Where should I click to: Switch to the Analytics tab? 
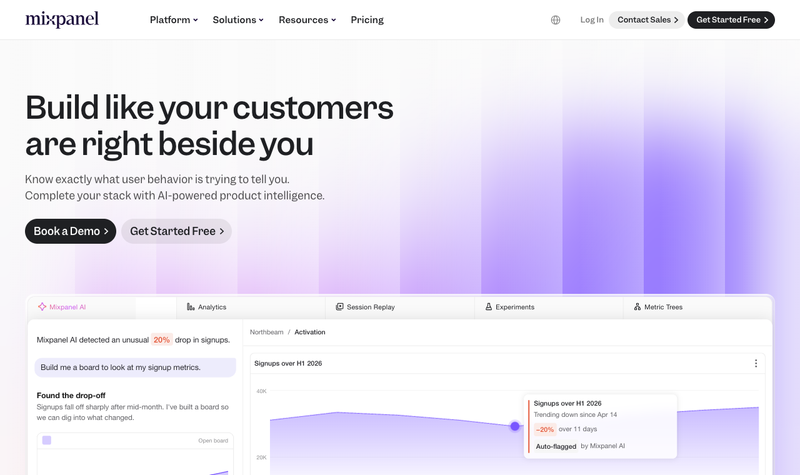(251, 307)
